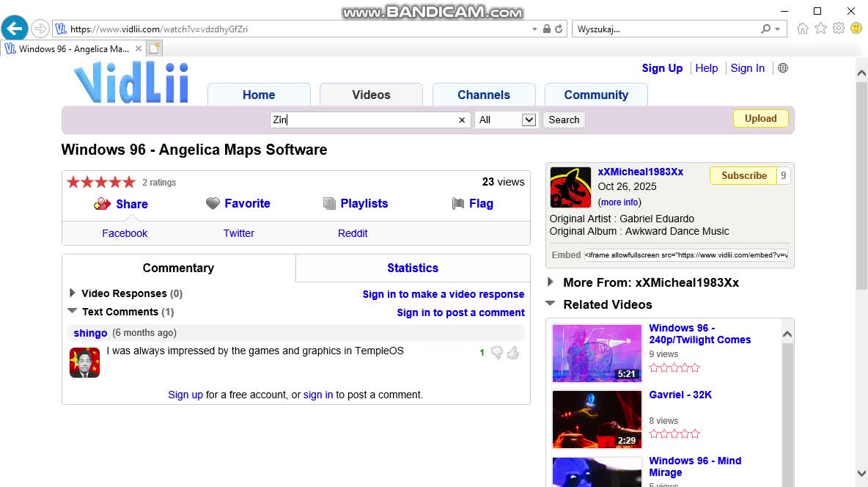
Task: Open the Community navigation tab
Action: pyautogui.click(x=596, y=95)
